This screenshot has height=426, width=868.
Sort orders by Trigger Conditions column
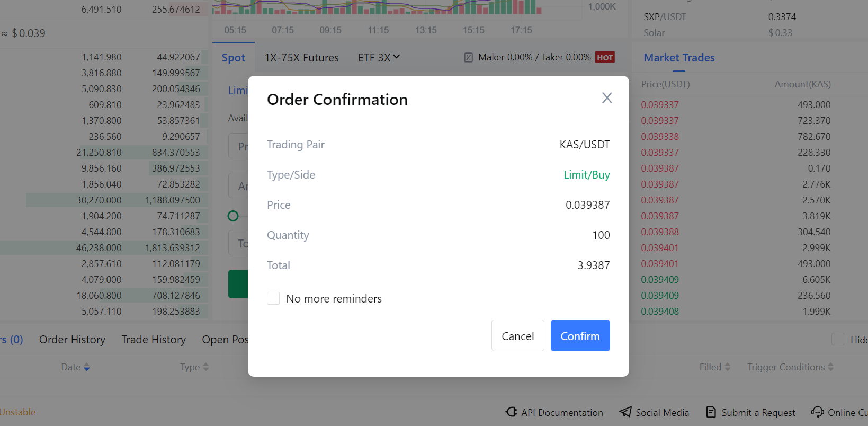click(x=790, y=367)
